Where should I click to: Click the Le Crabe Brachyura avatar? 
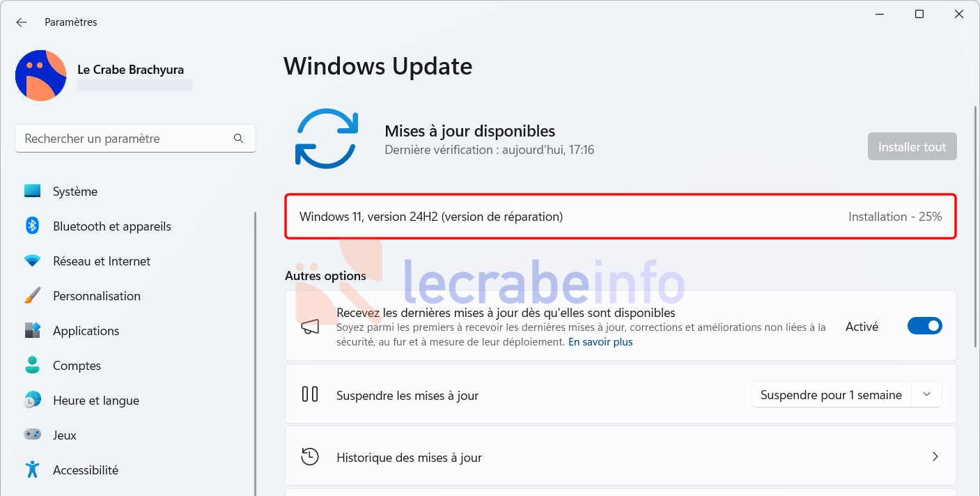(40, 75)
